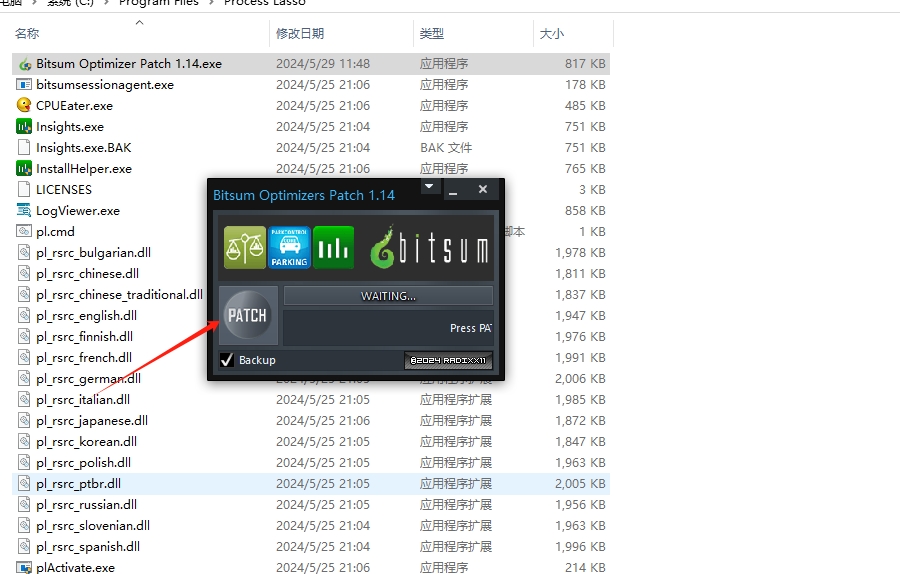Sort files by 类型 column header
The width and height of the screenshot is (900, 574).
tap(432, 33)
